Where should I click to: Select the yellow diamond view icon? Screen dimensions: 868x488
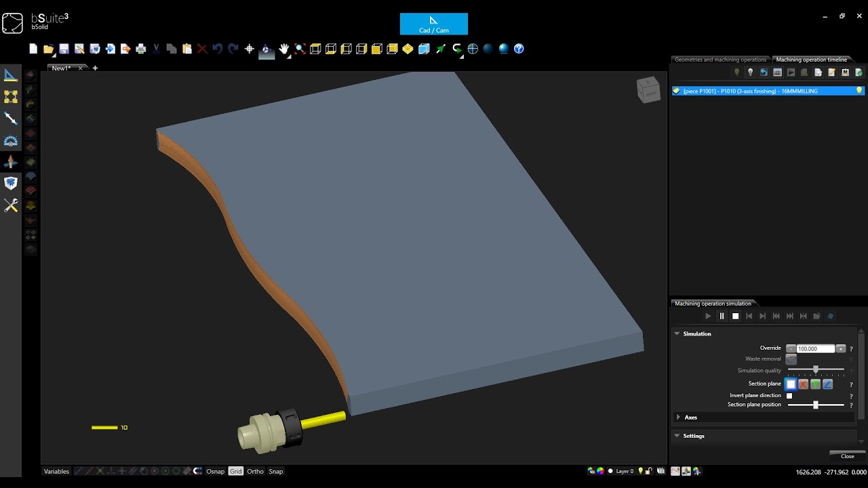click(x=408, y=49)
